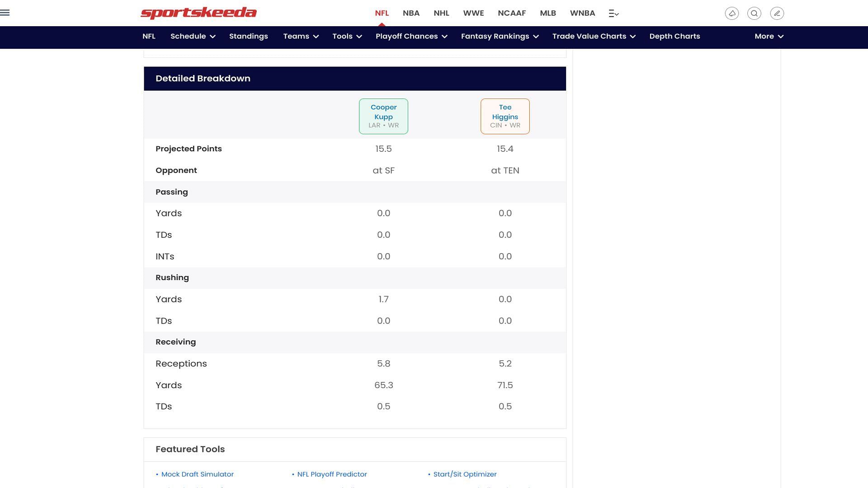868x488 pixels.
Task: Open Cooper Kupp player card
Action: [383, 116]
